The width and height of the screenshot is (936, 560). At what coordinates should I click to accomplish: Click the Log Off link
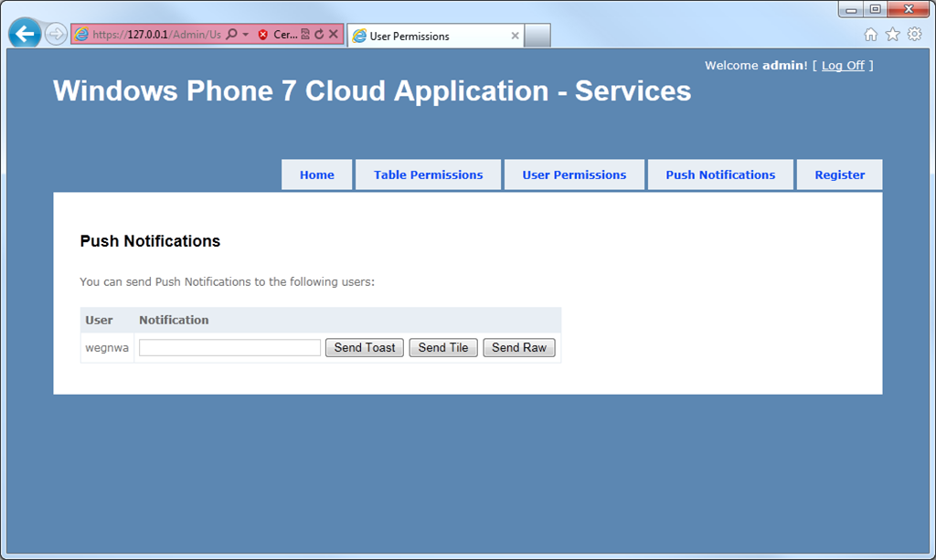pos(843,66)
